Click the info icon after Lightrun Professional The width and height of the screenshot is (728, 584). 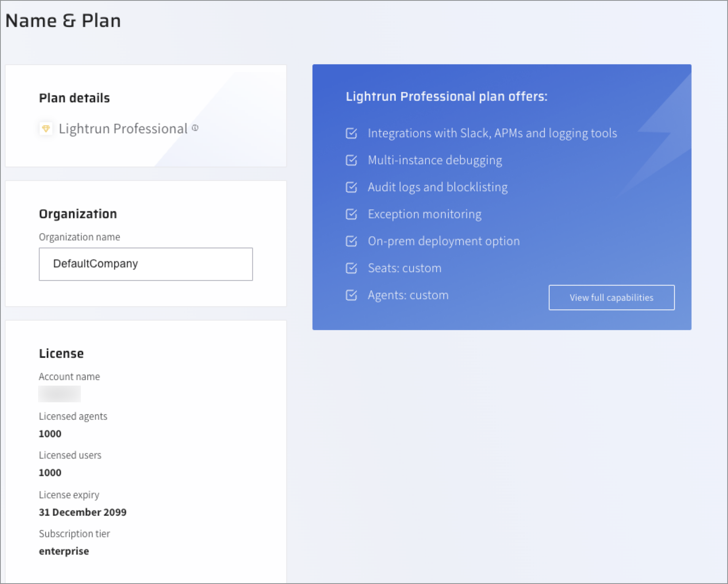pos(195,128)
